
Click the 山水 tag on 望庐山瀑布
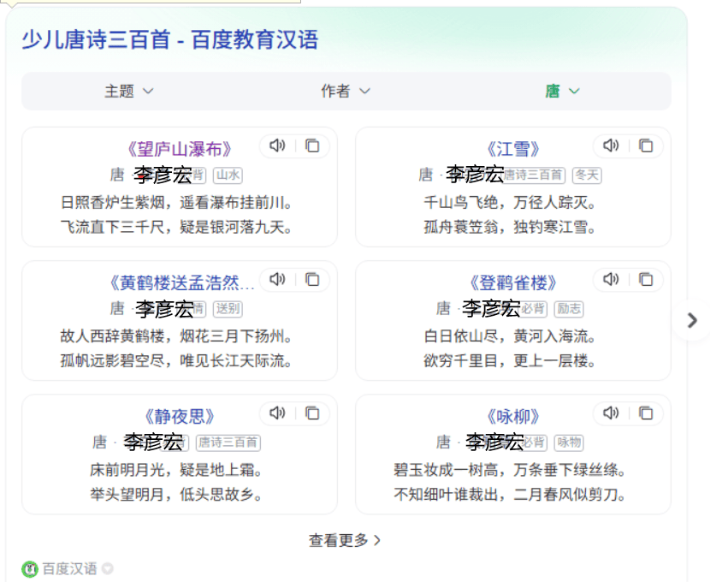point(228,175)
